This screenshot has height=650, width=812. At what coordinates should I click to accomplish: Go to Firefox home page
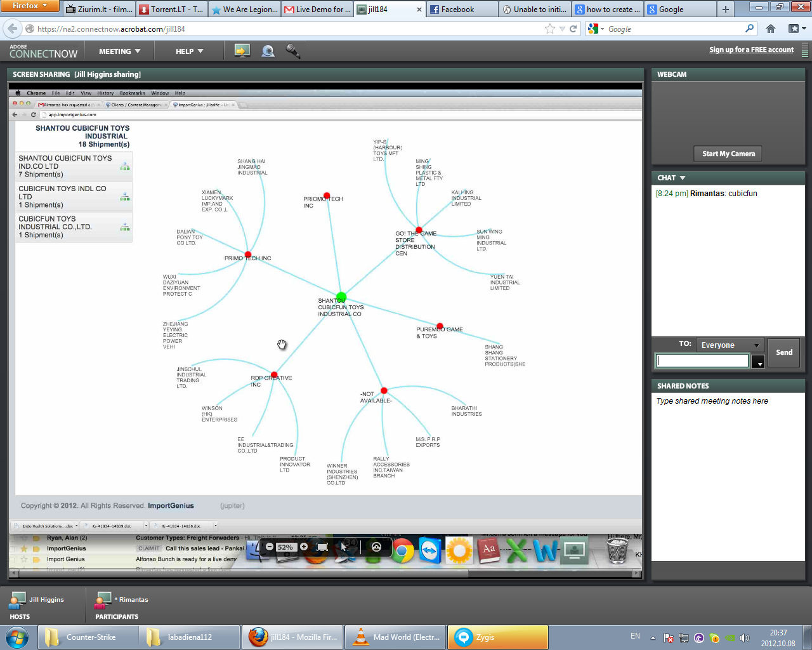coord(771,29)
